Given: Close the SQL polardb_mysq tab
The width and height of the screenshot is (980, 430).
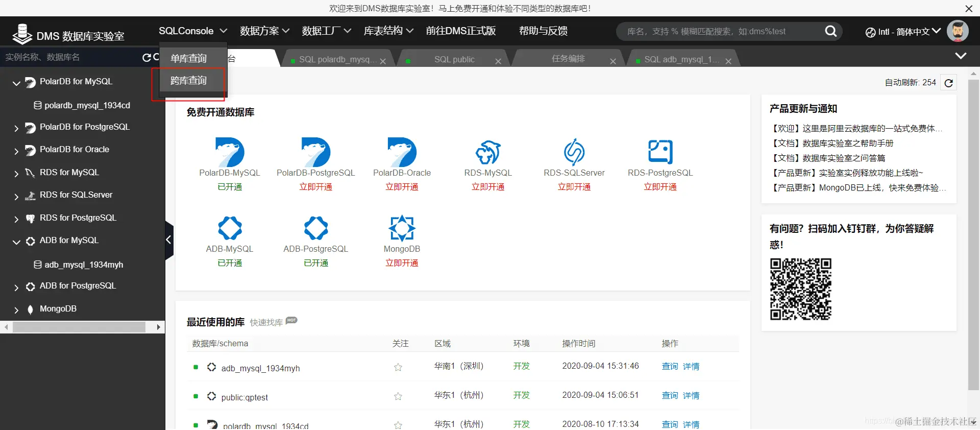Looking at the screenshot, I should pos(383,61).
